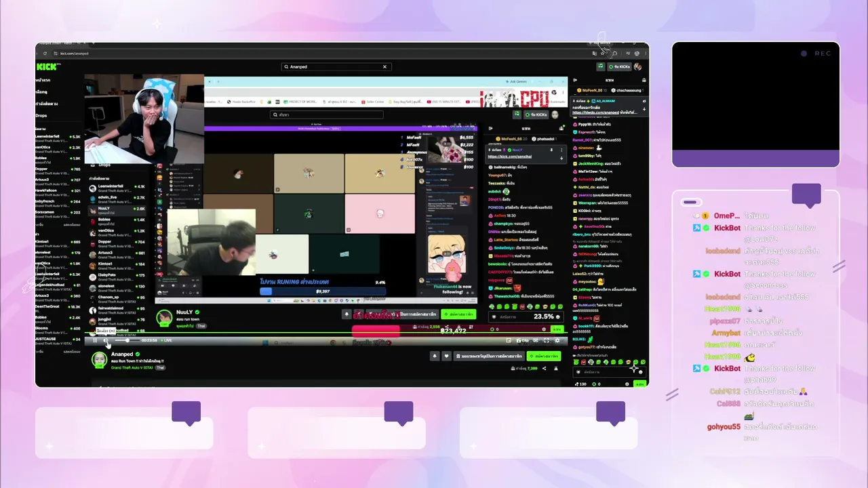Screen dimensions: 868x488
Task: Open more options beside the share icon
Action: [x=556, y=368]
